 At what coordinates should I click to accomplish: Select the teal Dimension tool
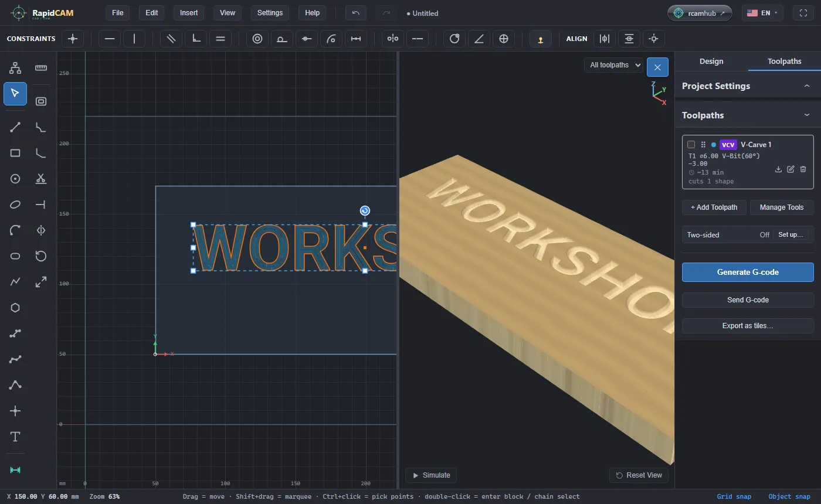[x=15, y=470]
